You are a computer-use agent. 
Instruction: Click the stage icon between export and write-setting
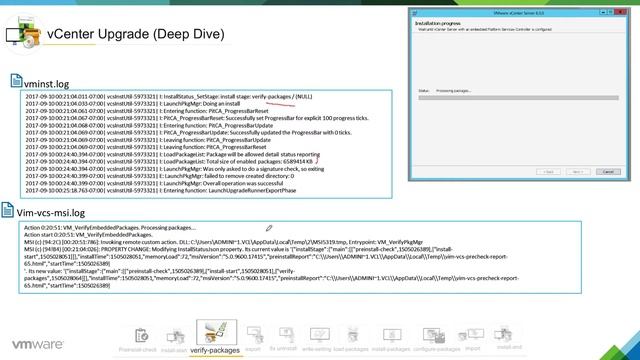[286, 335]
